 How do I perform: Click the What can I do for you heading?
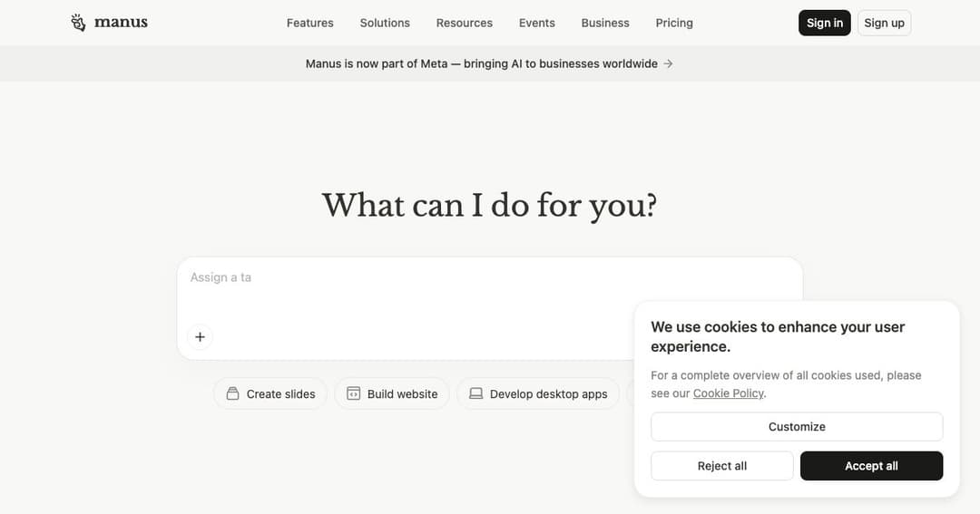coord(489,206)
